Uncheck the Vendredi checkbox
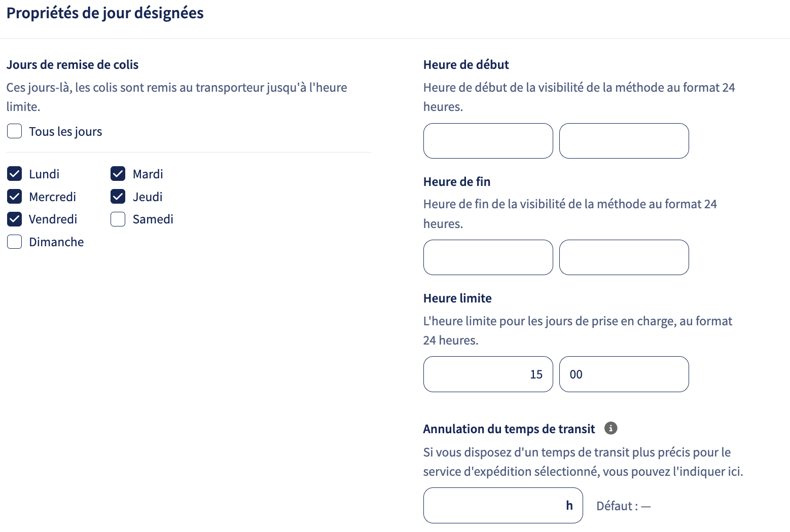 (15, 219)
